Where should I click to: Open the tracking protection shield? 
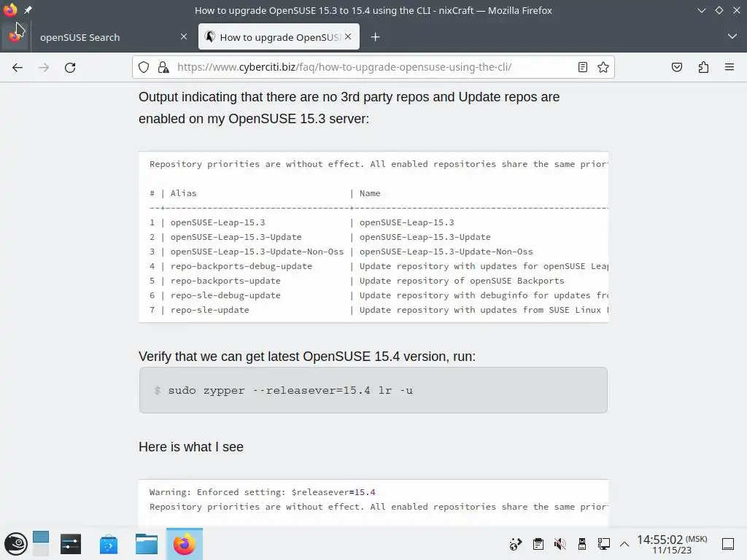144,67
